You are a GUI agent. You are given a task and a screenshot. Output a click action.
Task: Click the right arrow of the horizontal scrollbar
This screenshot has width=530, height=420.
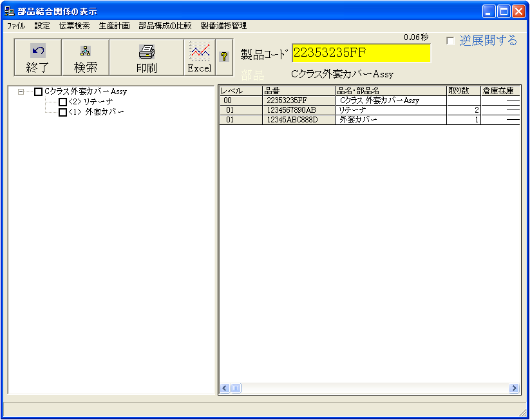[x=514, y=388]
